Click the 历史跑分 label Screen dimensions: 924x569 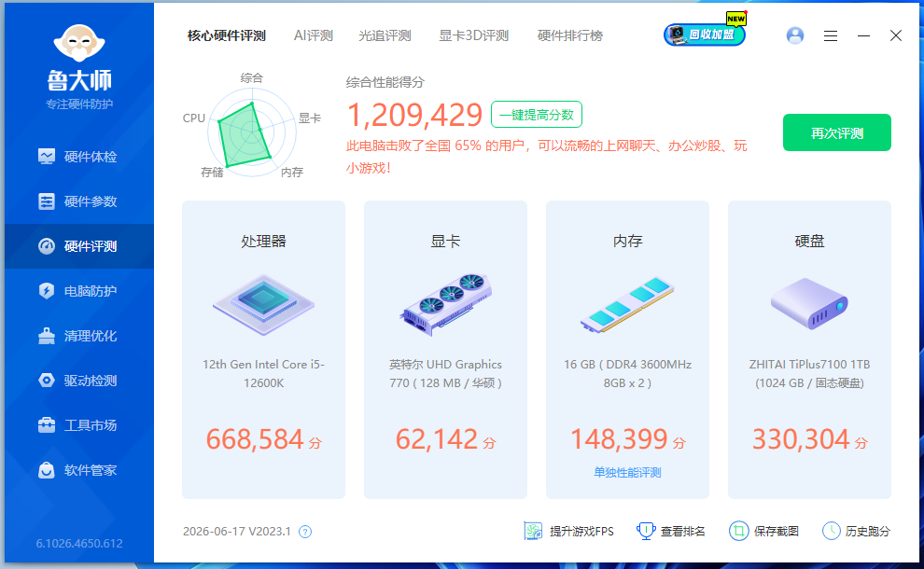[x=867, y=532]
